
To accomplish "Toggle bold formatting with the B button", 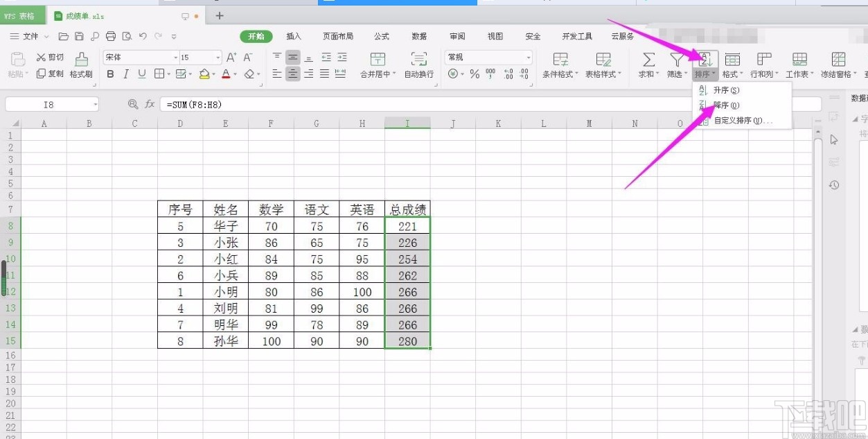I will 111,74.
